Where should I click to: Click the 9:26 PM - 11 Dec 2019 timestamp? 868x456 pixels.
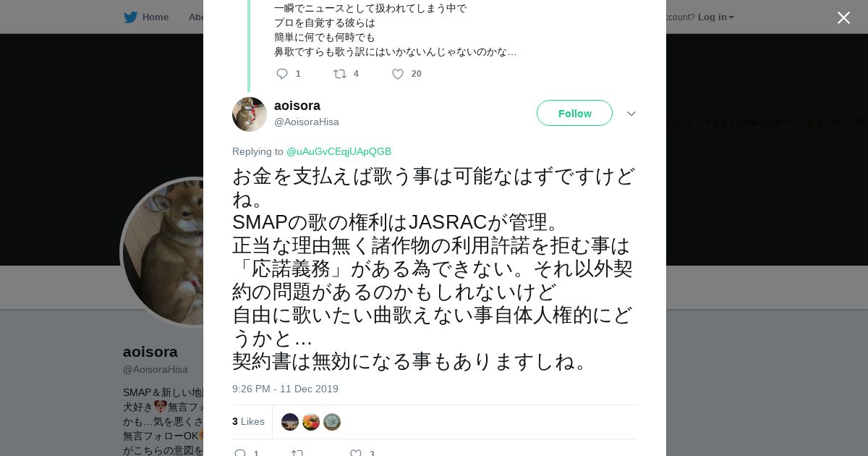click(x=285, y=389)
